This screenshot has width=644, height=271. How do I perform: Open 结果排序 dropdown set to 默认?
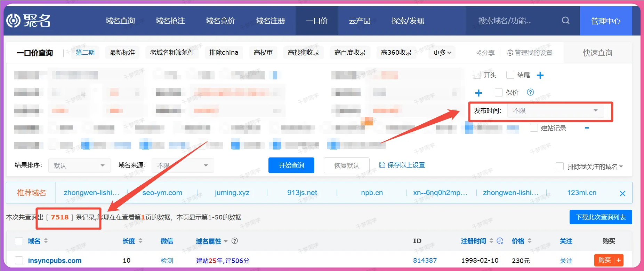coord(79,165)
